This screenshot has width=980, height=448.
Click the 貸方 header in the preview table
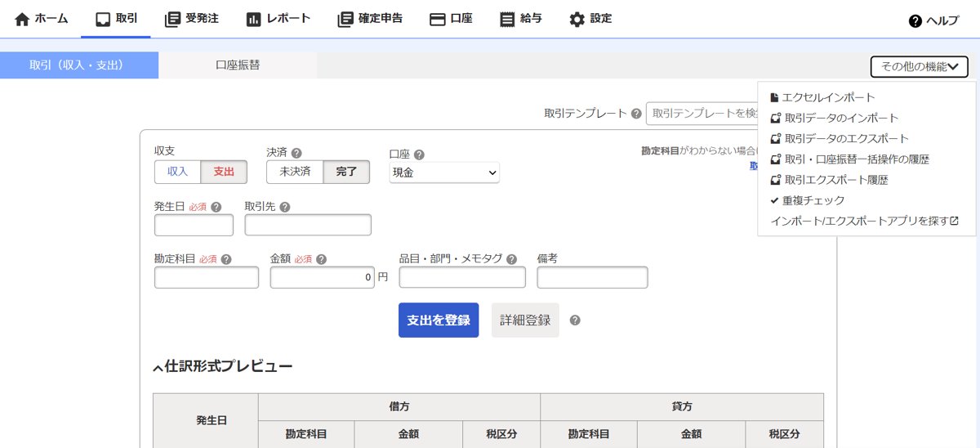[682, 406]
